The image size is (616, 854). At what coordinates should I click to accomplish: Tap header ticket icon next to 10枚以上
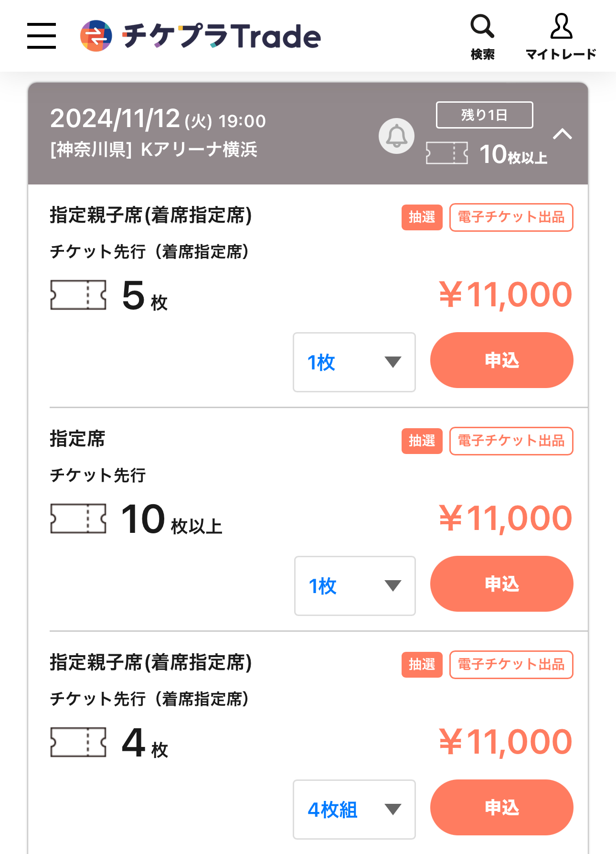[447, 153]
